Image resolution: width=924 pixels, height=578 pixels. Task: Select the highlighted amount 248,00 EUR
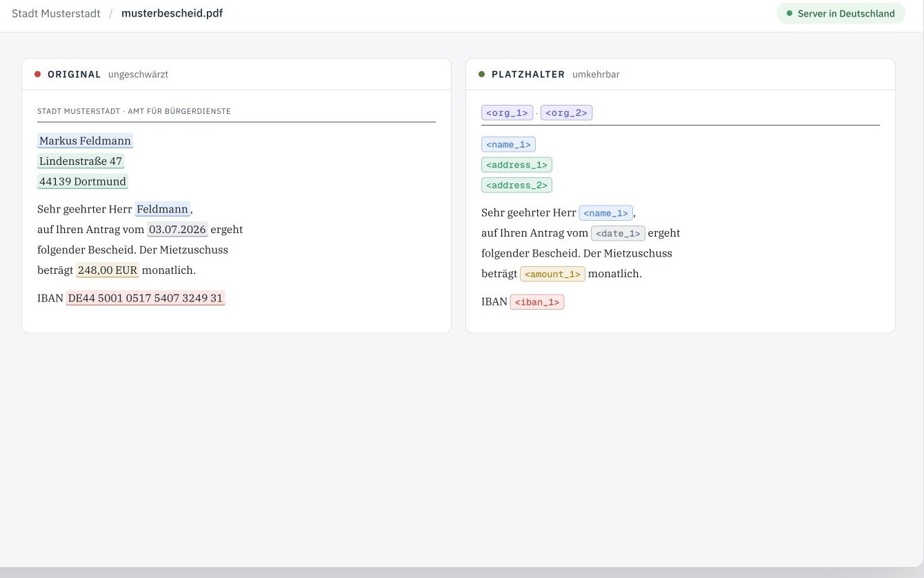(x=108, y=270)
